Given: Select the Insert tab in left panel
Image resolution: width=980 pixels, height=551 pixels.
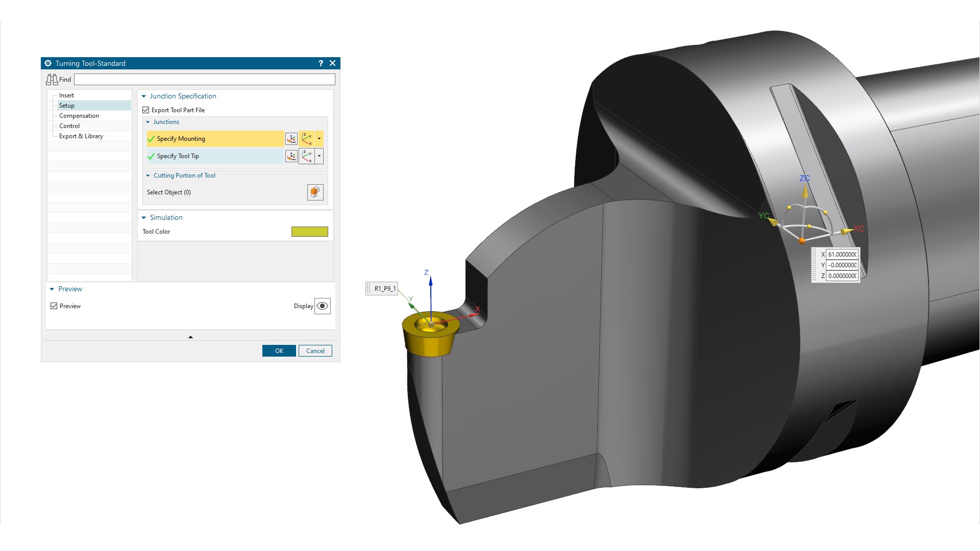Looking at the screenshot, I should click(x=66, y=95).
